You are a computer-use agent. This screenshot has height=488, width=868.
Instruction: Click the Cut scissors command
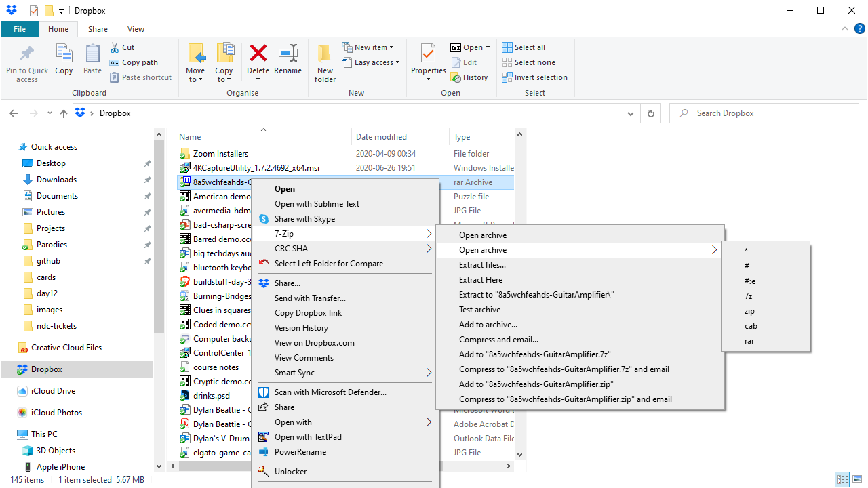coord(122,47)
